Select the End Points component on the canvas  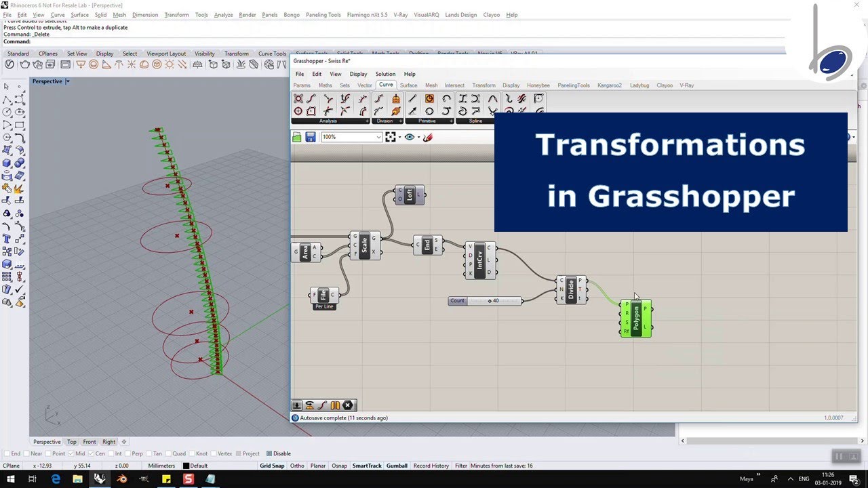pyautogui.click(x=427, y=245)
